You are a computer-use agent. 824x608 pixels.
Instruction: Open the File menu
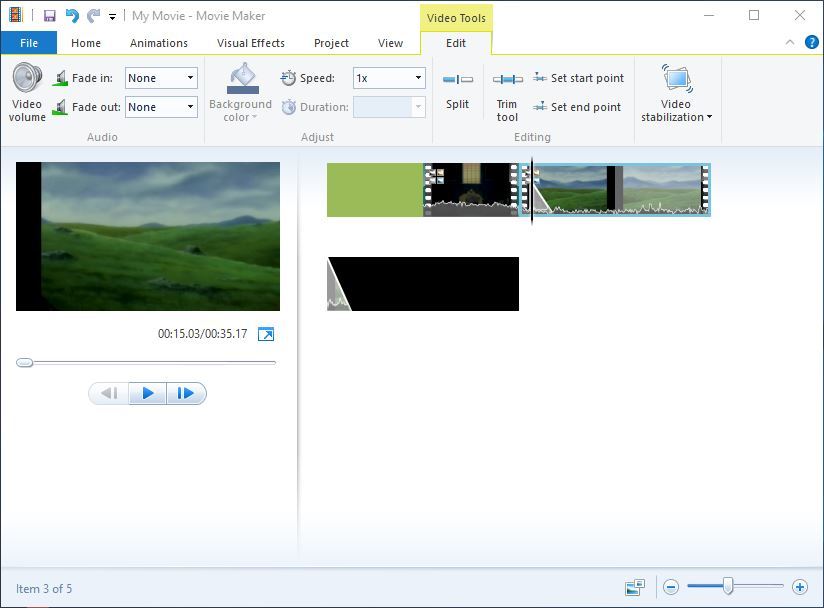pyautogui.click(x=29, y=43)
